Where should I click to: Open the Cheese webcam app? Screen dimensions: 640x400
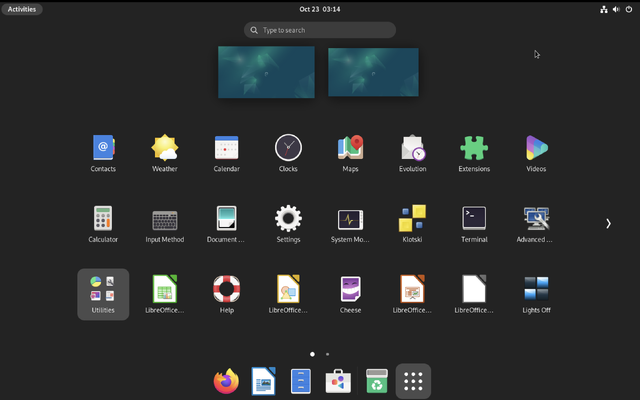click(350, 294)
